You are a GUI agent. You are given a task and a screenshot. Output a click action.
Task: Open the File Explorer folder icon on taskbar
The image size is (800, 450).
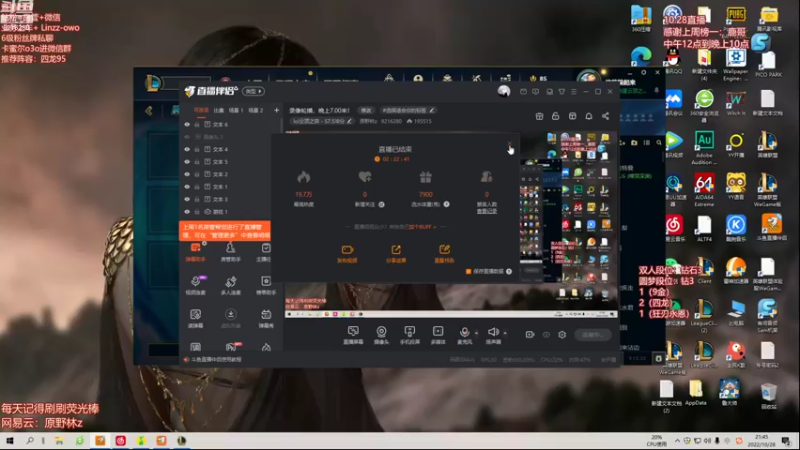click(x=59, y=441)
